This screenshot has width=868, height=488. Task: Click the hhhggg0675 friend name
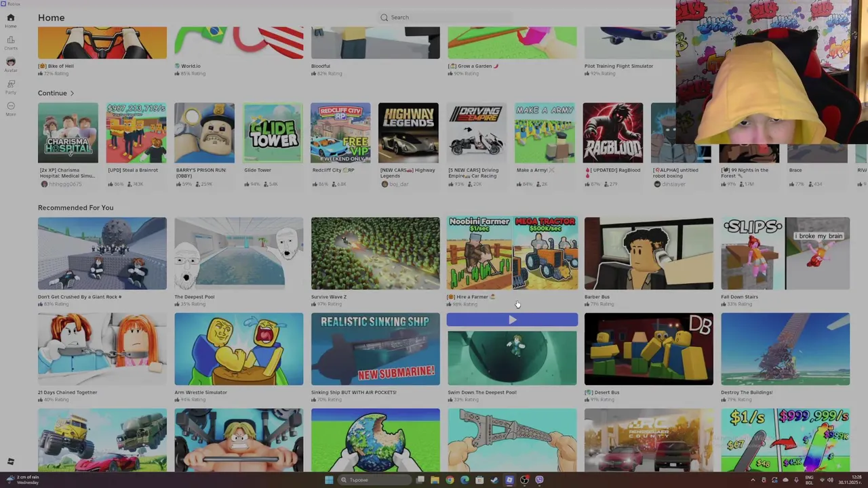pyautogui.click(x=65, y=184)
